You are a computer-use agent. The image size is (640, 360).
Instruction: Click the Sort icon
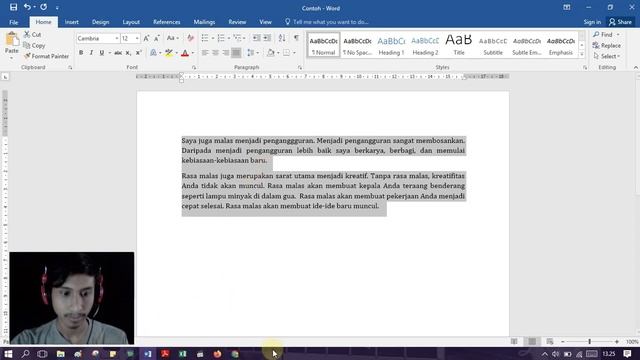point(282,38)
